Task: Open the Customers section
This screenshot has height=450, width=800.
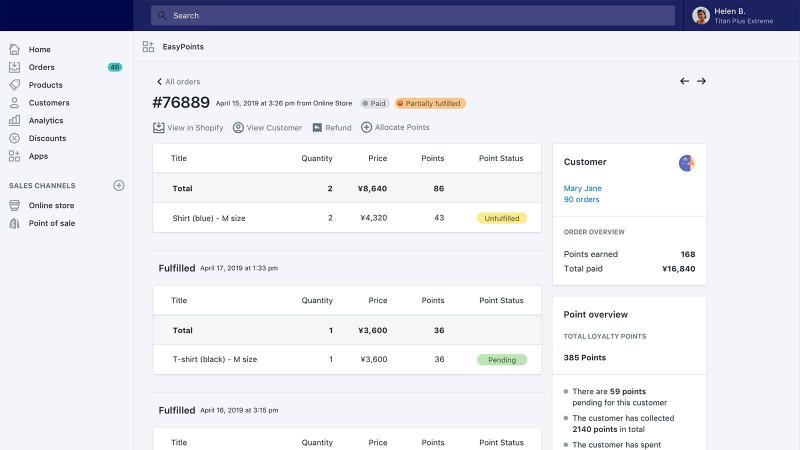Action: (x=48, y=103)
